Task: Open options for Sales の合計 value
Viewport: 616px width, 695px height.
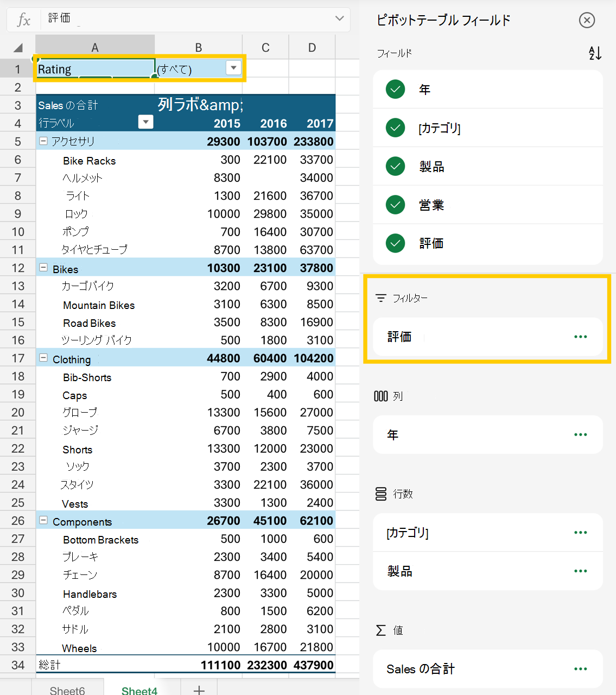Action: point(580,669)
